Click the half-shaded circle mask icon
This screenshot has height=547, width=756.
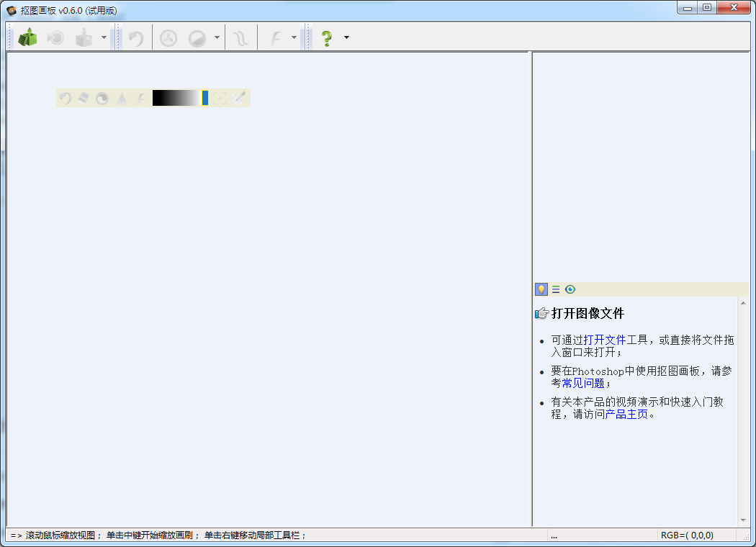tap(197, 38)
